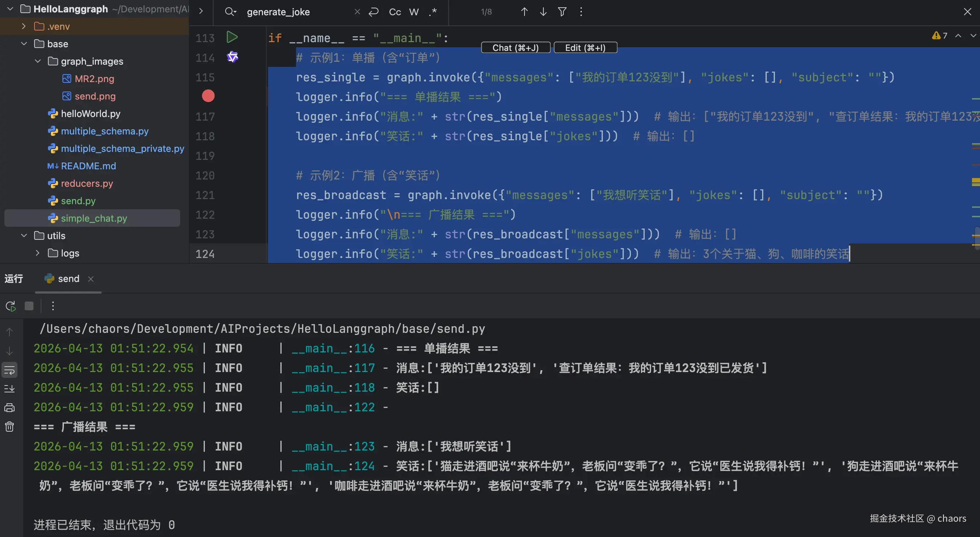980x537 pixels.
Task: Expand the logs folder
Action: click(37, 253)
